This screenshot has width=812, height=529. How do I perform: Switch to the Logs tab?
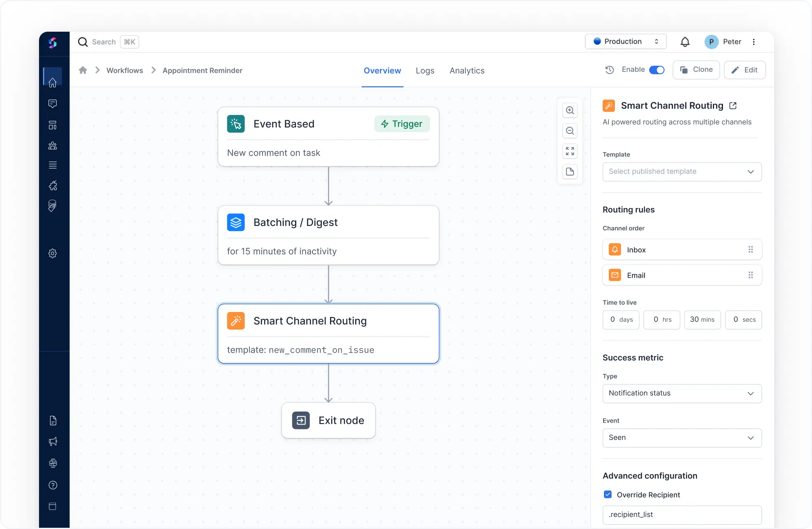click(x=425, y=71)
